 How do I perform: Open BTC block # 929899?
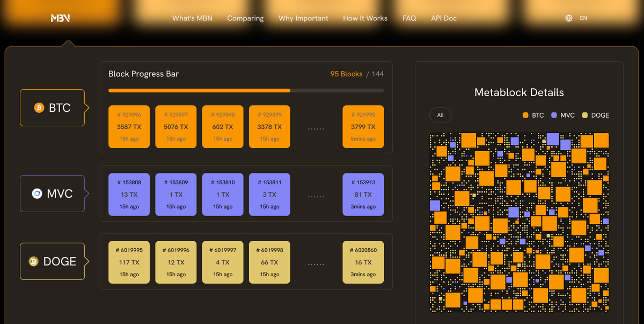[x=269, y=126]
